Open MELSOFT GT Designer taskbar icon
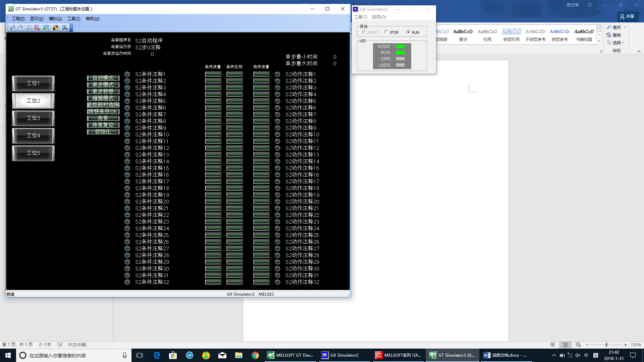The height and width of the screenshot is (362, 644). pos(290,355)
